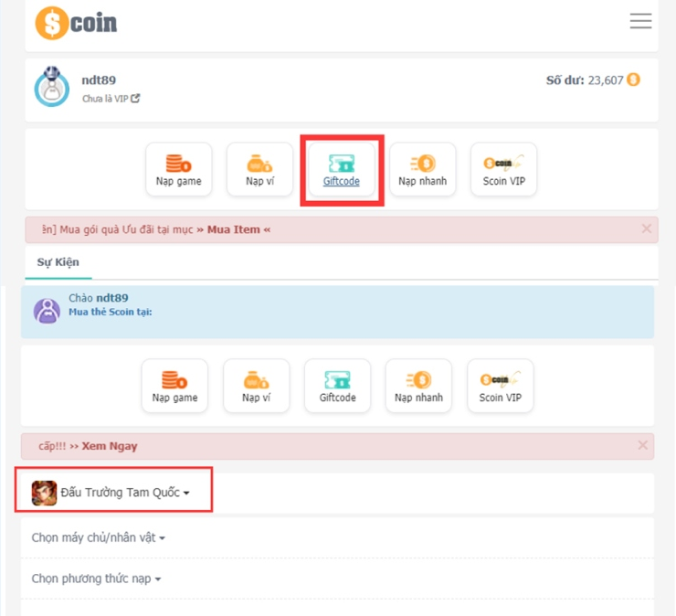Image resolution: width=676 pixels, height=616 pixels.
Task: Expand Chọn phương thức nạp dropdown
Action: (96, 579)
